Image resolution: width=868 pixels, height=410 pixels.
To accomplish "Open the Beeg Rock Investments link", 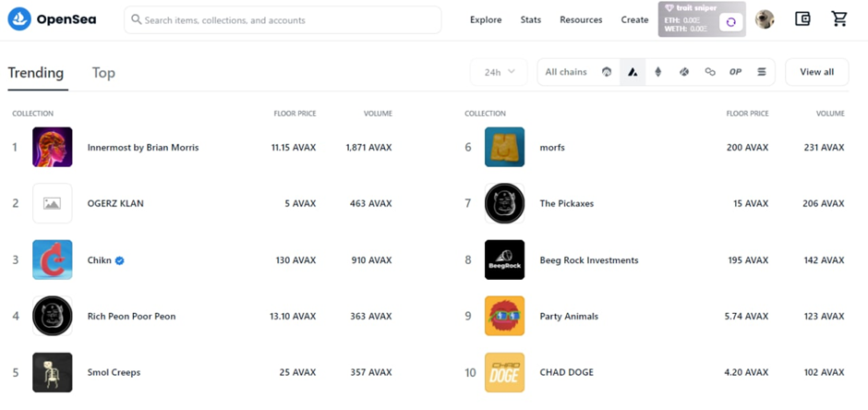I will coord(589,260).
